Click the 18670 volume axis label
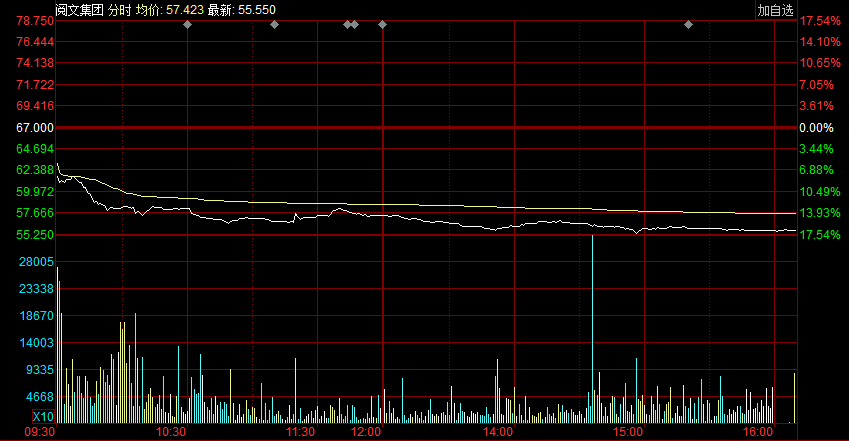The width and height of the screenshot is (849, 441). pyautogui.click(x=36, y=315)
